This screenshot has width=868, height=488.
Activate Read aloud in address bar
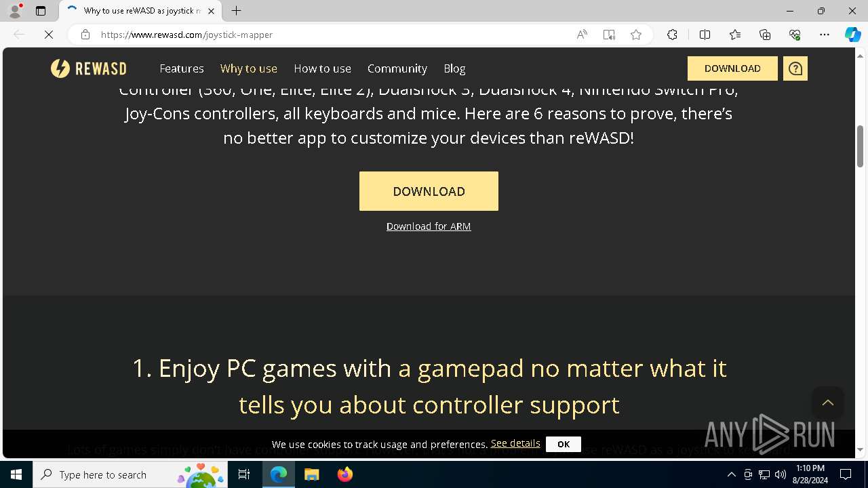click(x=582, y=35)
